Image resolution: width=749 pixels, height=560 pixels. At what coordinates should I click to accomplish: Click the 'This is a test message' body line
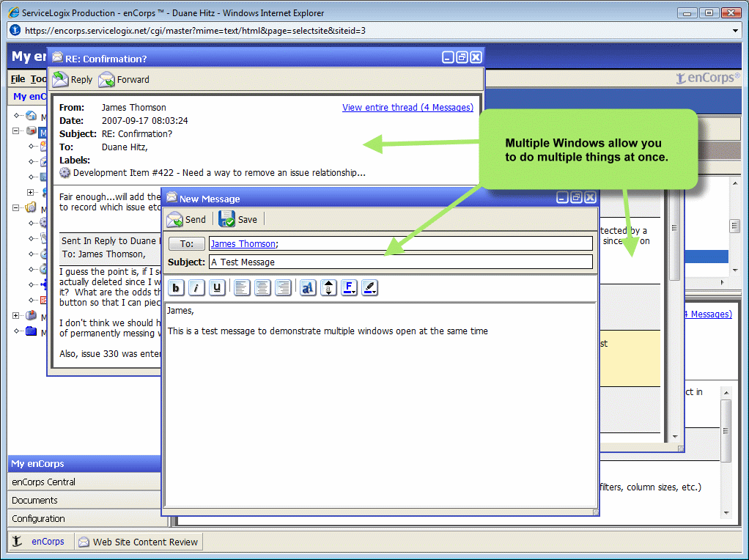(328, 331)
